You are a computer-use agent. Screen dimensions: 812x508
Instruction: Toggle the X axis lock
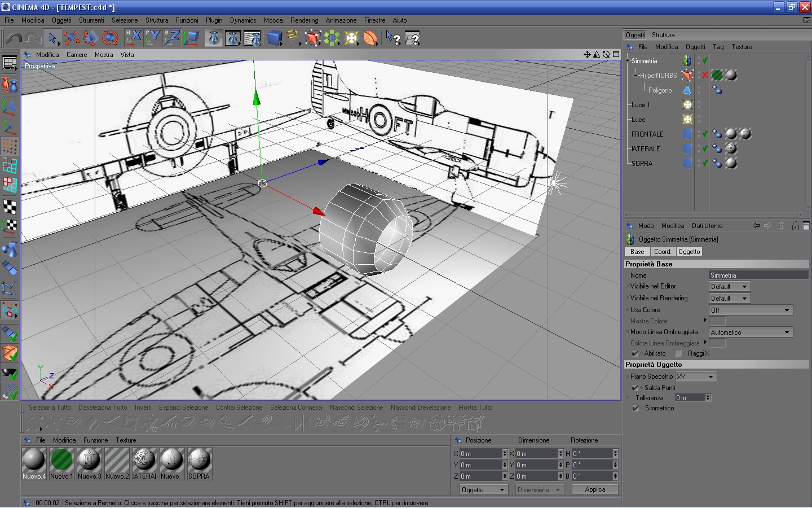(133, 38)
